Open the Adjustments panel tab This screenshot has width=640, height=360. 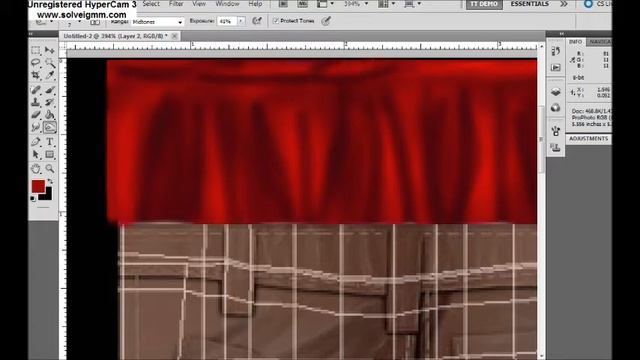589,139
